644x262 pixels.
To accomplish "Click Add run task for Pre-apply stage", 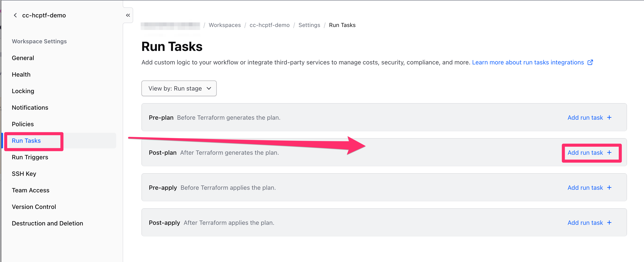I will point(585,188).
